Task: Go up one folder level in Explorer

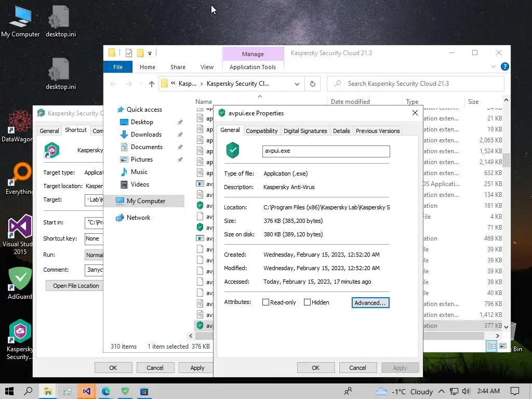Action: click(151, 84)
